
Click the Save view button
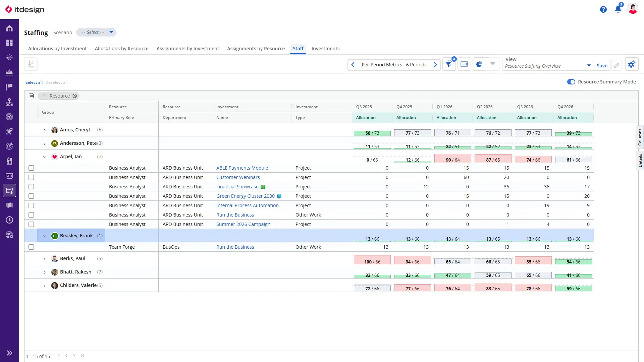pyautogui.click(x=602, y=65)
